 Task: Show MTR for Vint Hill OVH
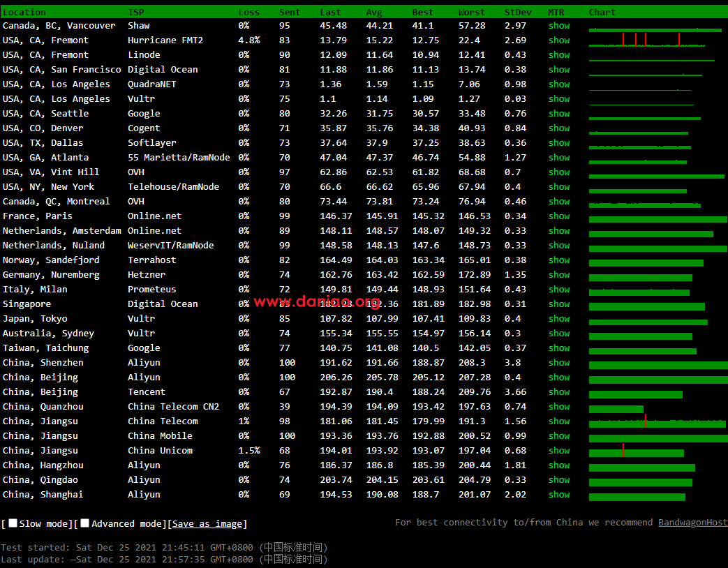(x=559, y=172)
